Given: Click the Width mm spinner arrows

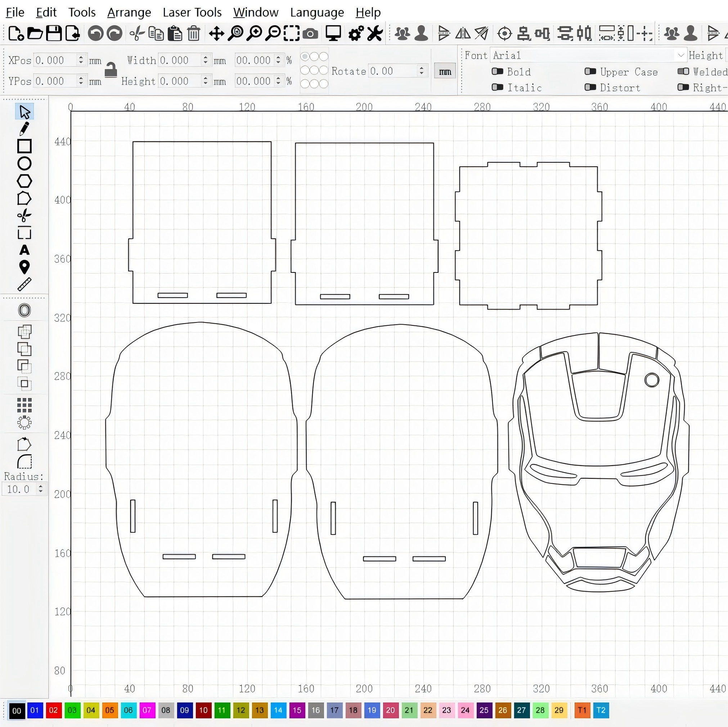Looking at the screenshot, I should point(205,60).
